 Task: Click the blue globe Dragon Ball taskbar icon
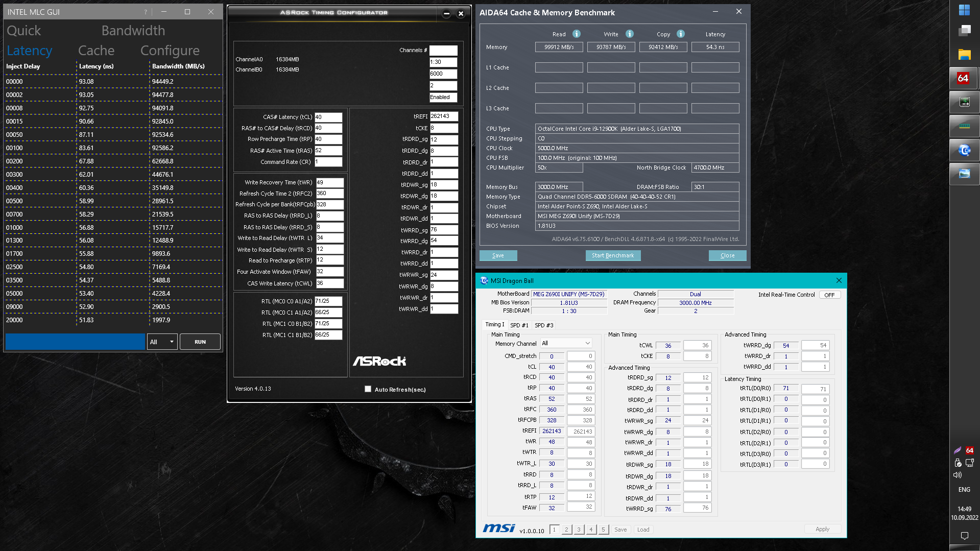(x=964, y=150)
